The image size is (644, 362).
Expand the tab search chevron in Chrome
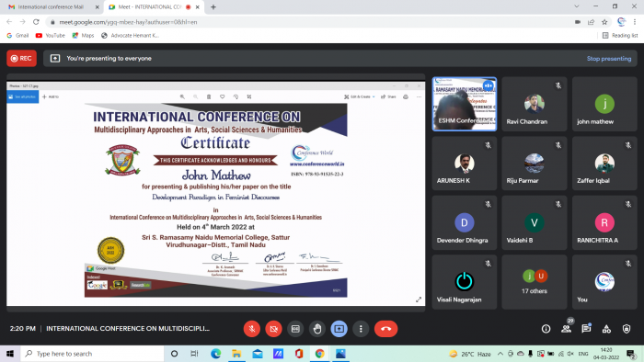[577, 6]
